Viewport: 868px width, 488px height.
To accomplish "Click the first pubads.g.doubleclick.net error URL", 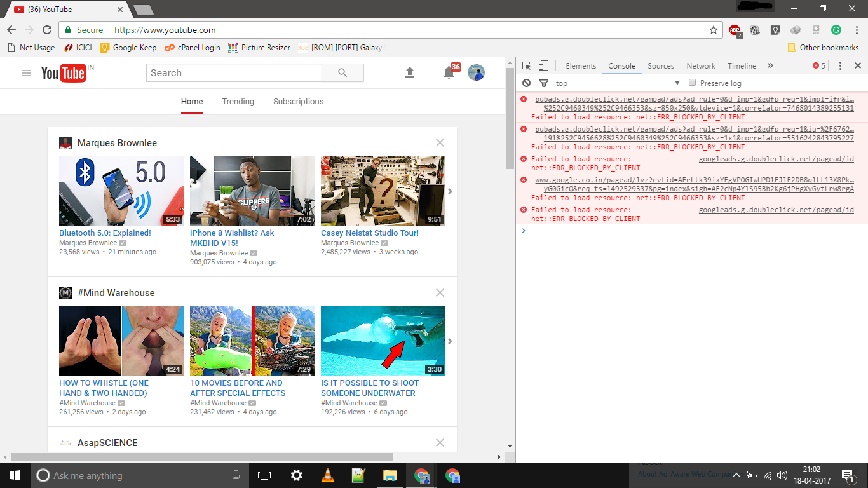I will coord(695,104).
